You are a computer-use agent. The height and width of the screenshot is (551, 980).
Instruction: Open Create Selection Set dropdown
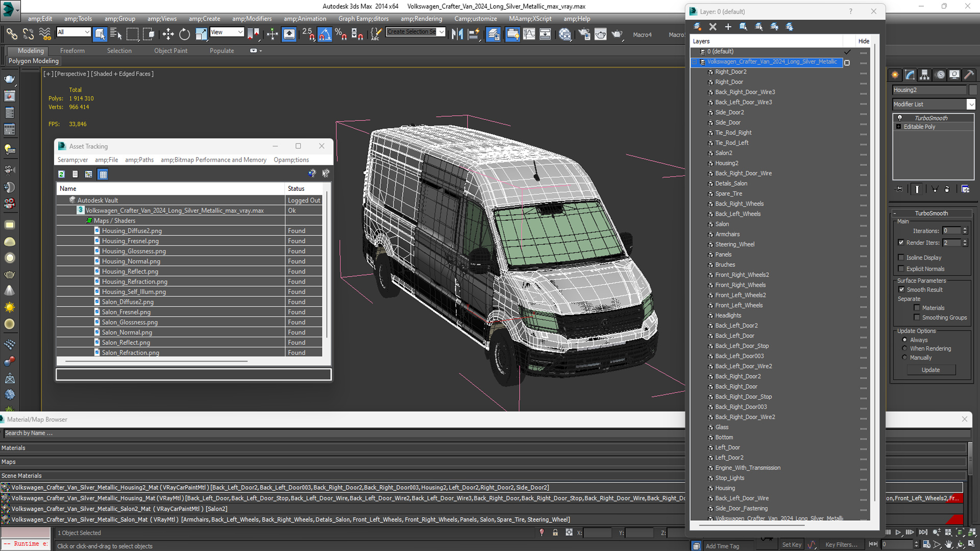click(442, 32)
